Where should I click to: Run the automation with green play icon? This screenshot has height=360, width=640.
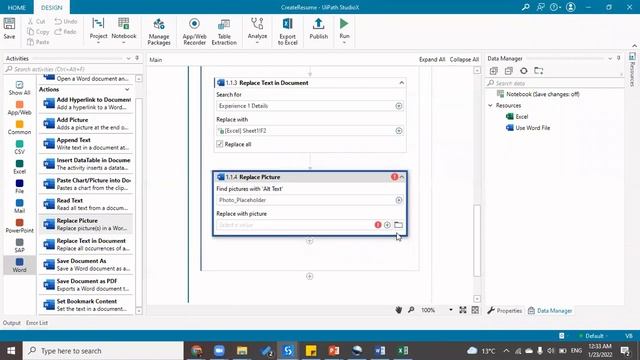point(344,24)
